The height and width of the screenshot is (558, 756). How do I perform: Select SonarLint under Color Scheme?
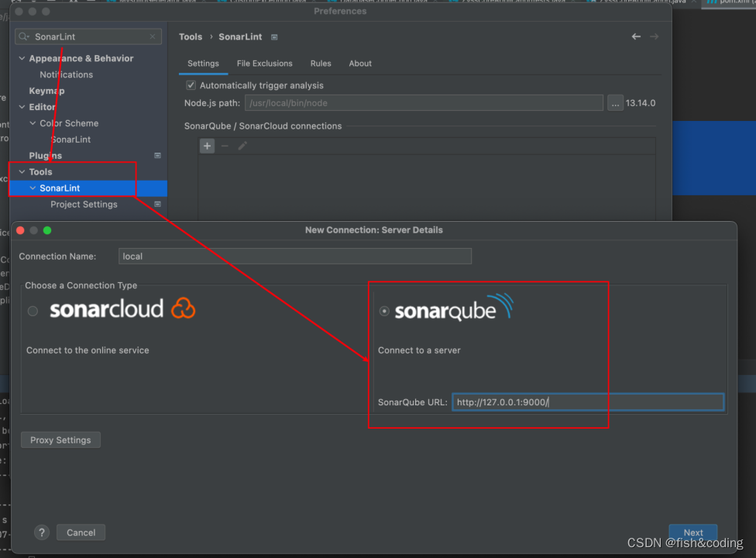(71, 139)
